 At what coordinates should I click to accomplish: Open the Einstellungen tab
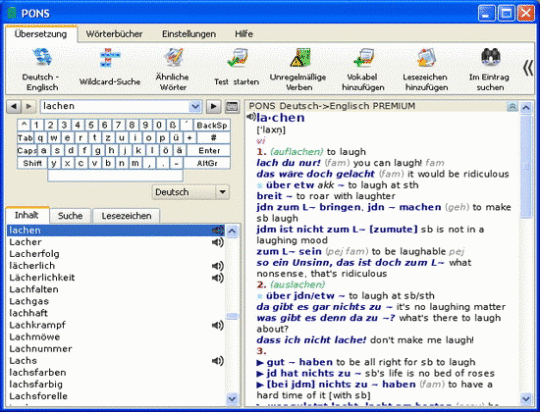(x=189, y=34)
